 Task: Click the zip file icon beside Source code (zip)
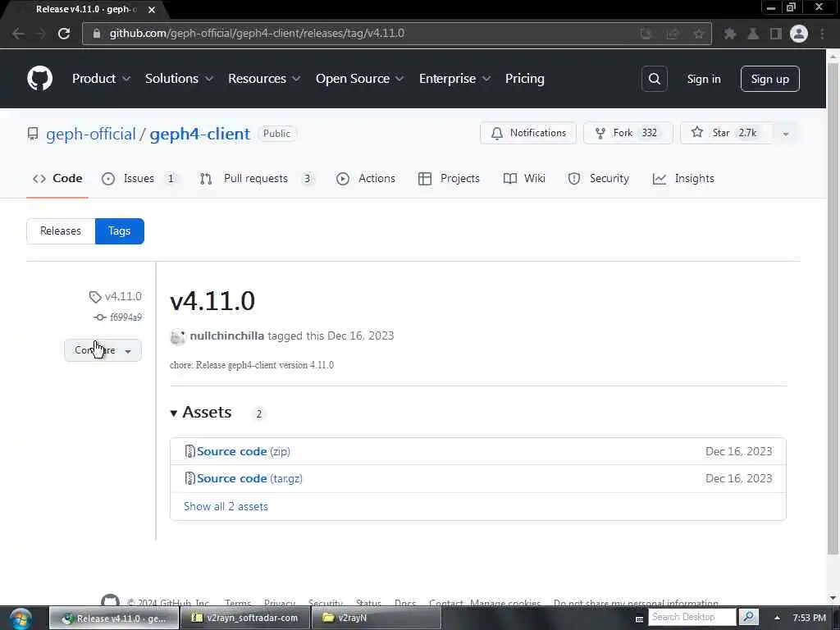pos(189,451)
